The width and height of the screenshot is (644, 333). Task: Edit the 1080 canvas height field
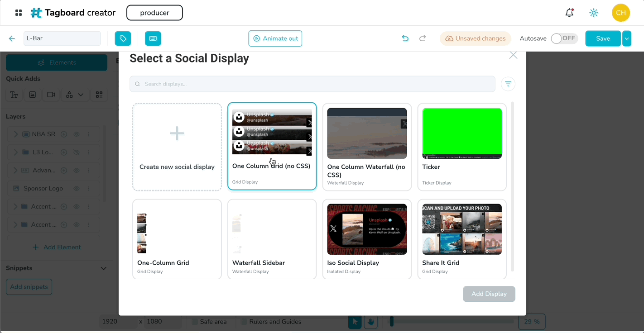pyautogui.click(x=163, y=322)
